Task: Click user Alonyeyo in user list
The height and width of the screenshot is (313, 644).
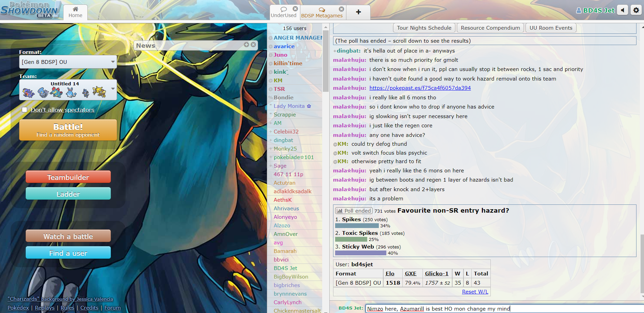Action: point(296,217)
